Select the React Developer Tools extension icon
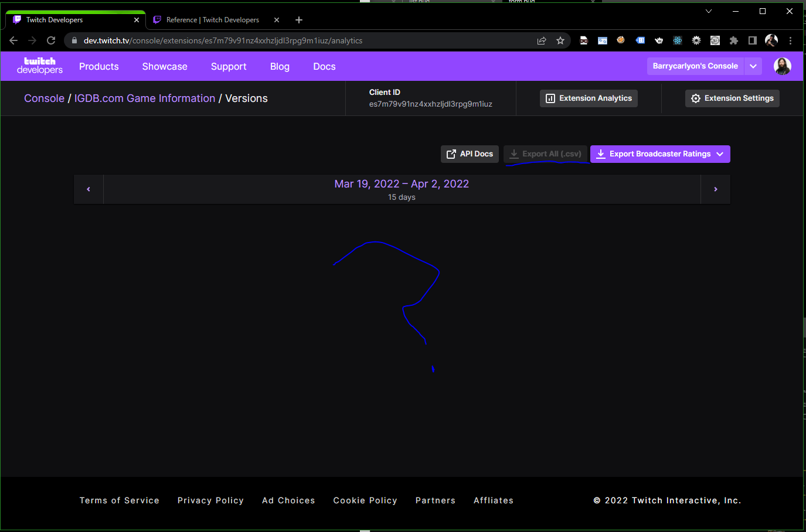The height and width of the screenshot is (532, 806). click(678, 40)
